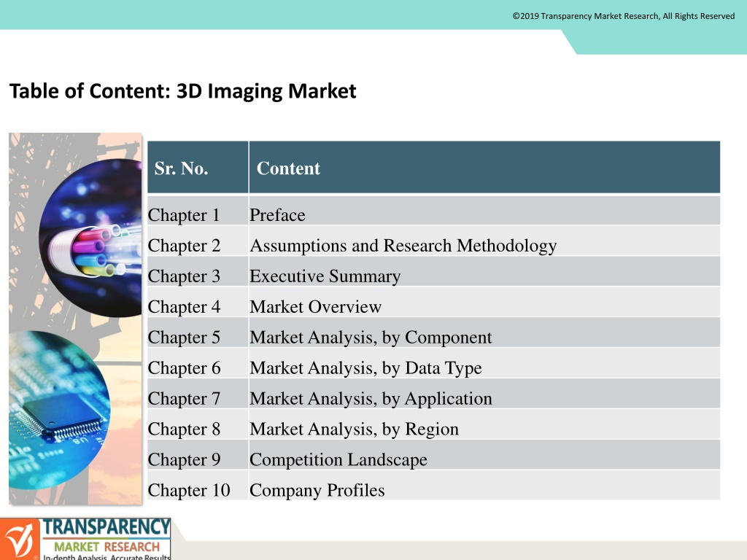Screen dimensions: 747x560
Task: Select the 'Chapter 5' cell
Action: point(198,332)
